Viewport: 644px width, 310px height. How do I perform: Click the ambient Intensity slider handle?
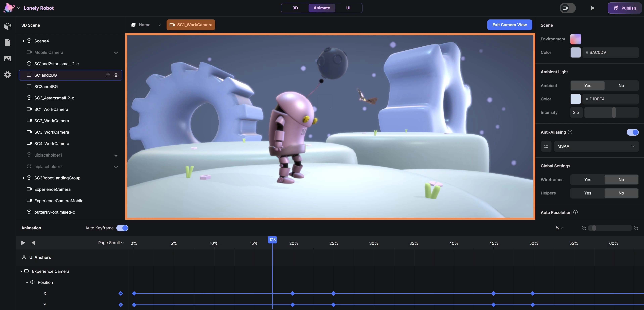(614, 112)
